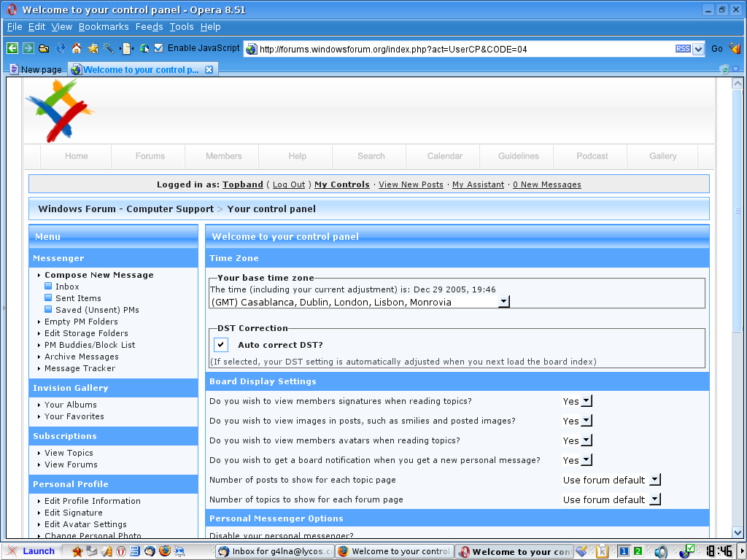Open the board notification Yes dropdown
The height and width of the screenshot is (560, 747).
577,460
